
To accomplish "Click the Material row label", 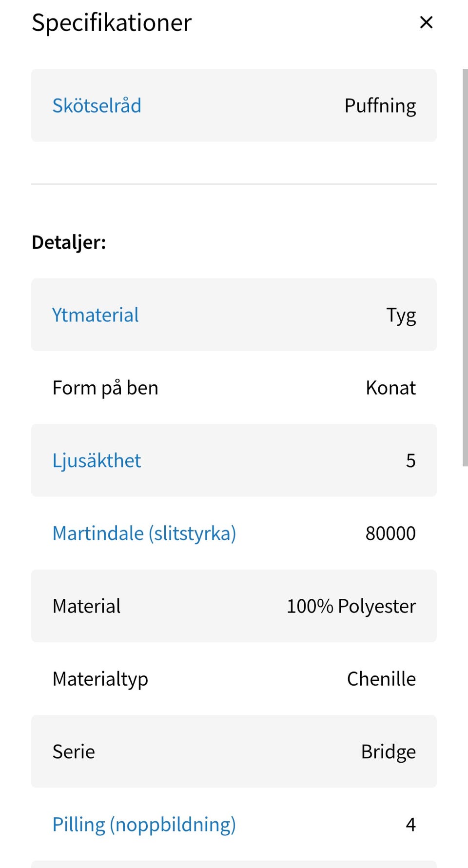I will tap(86, 606).
